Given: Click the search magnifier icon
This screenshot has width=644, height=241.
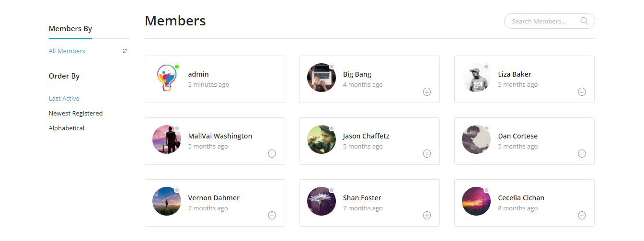Looking at the screenshot, I should point(584,21).
